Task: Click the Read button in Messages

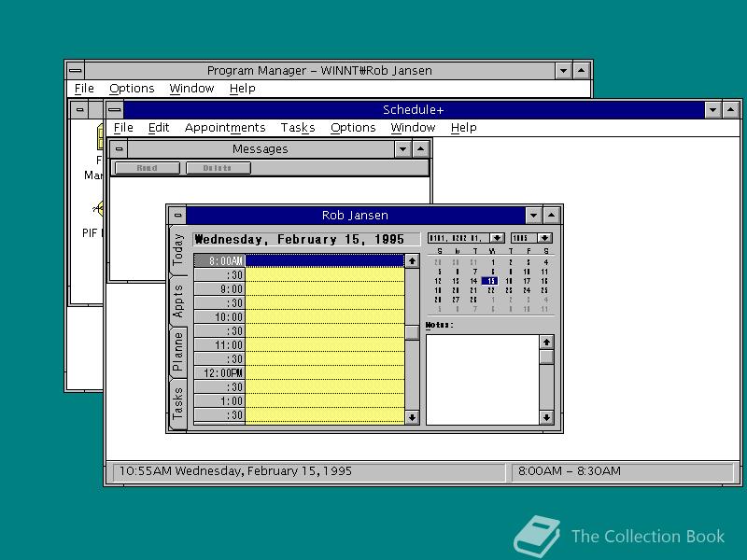Action: [148, 168]
